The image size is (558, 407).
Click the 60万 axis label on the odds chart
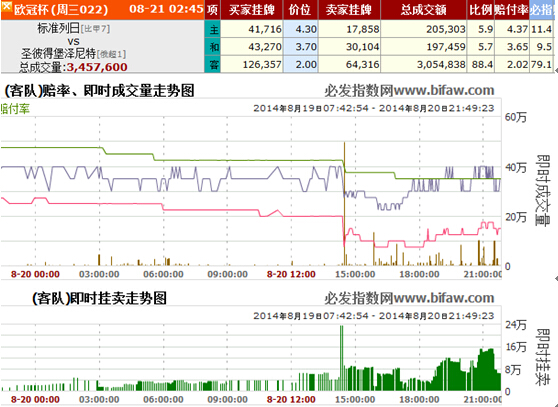[515, 117]
